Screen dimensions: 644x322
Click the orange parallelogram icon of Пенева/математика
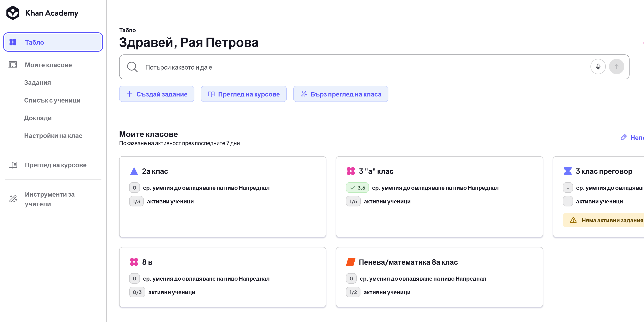(x=351, y=262)
